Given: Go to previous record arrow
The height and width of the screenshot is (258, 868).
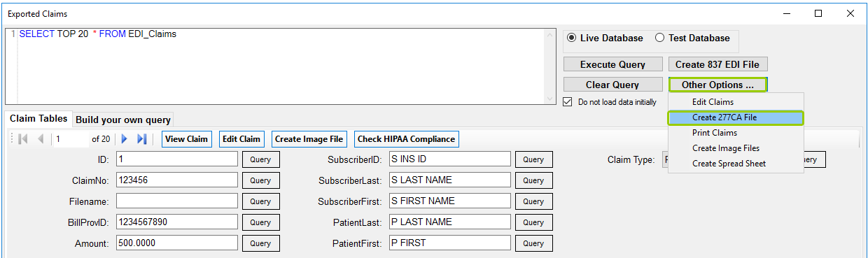Looking at the screenshot, I should (41, 139).
